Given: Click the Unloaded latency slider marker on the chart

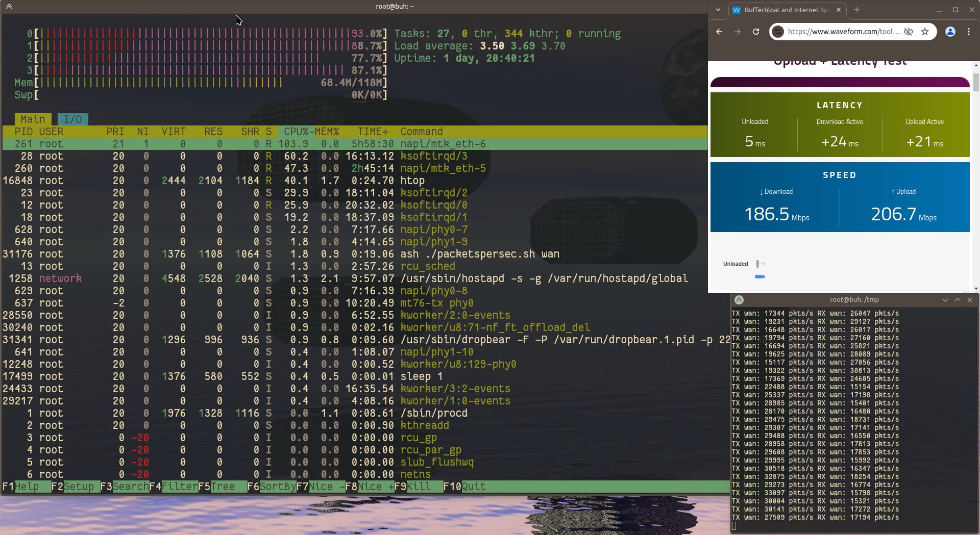Looking at the screenshot, I should pyautogui.click(x=760, y=264).
